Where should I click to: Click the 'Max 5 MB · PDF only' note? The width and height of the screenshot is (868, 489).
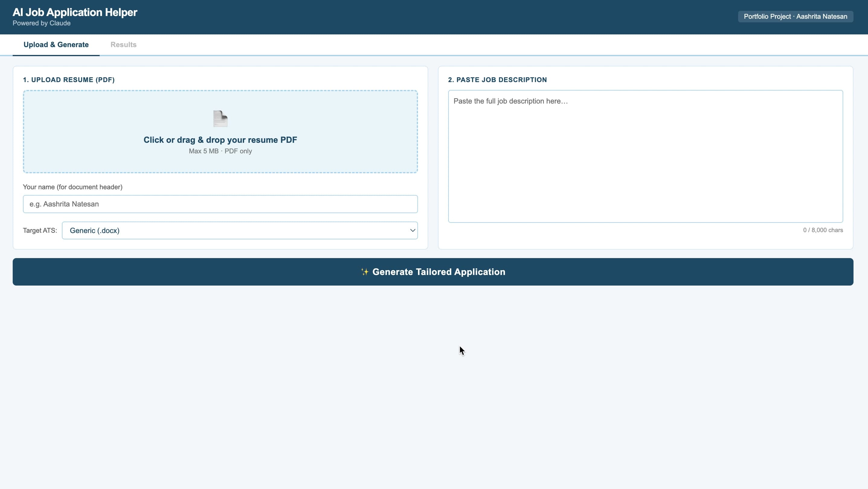pos(220,151)
